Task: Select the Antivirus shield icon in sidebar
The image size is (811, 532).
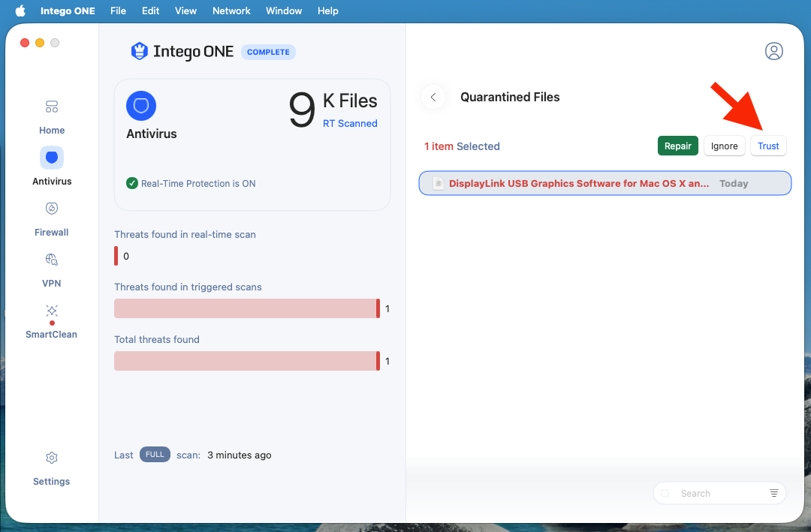Action: [52, 158]
